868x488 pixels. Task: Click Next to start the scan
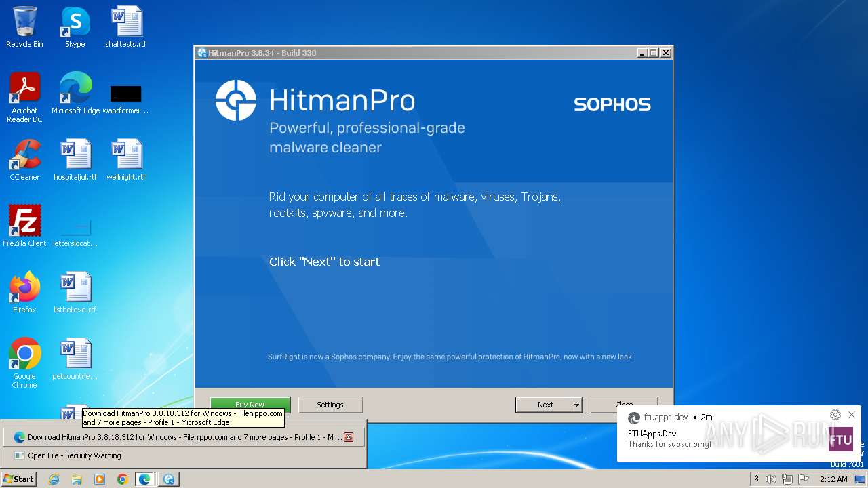(545, 405)
